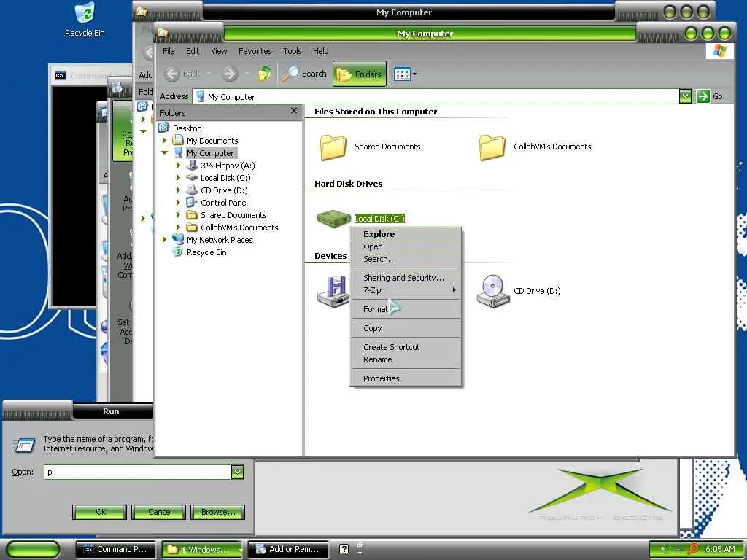Select the My Network Places tree icon
Viewport: 747px width, 560px height.
(x=178, y=239)
